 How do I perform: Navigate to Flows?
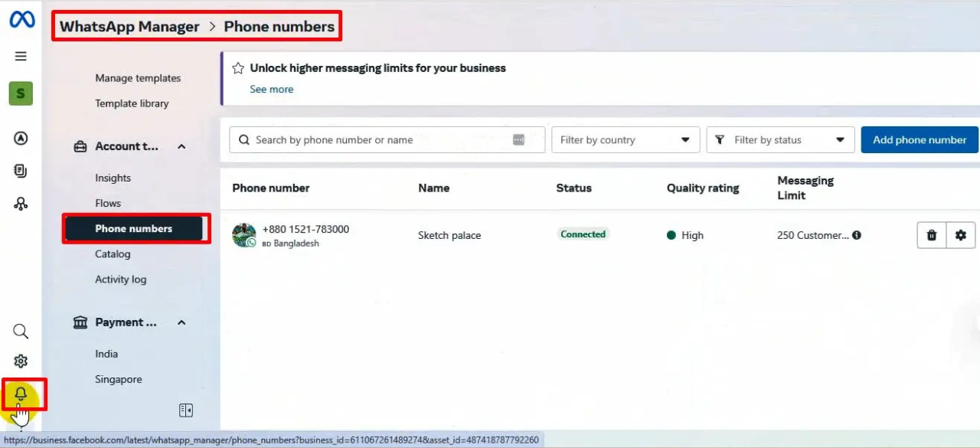tap(108, 203)
